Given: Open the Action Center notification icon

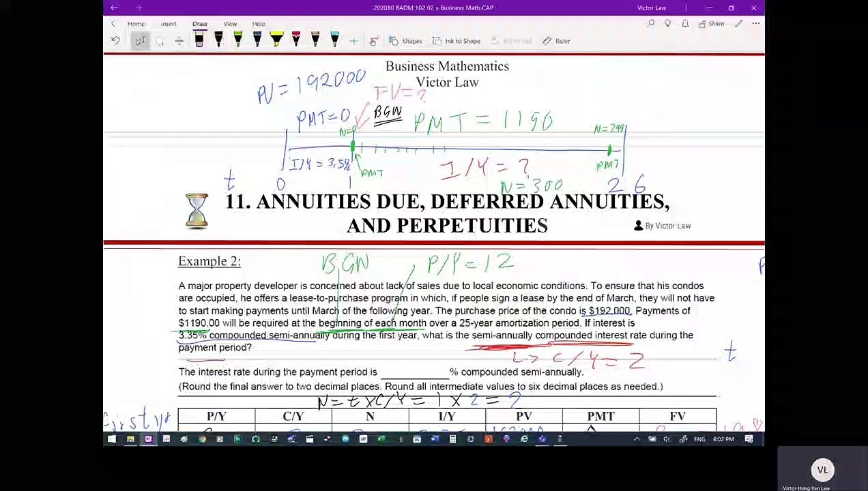Looking at the screenshot, I should point(749,439).
